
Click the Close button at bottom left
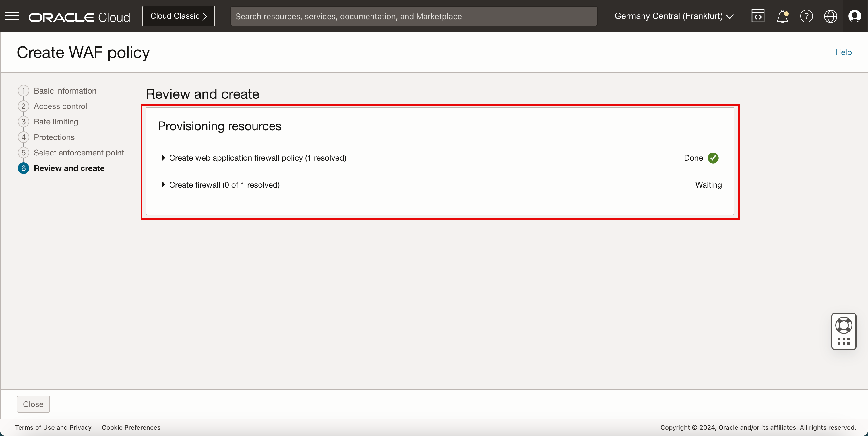(x=33, y=404)
